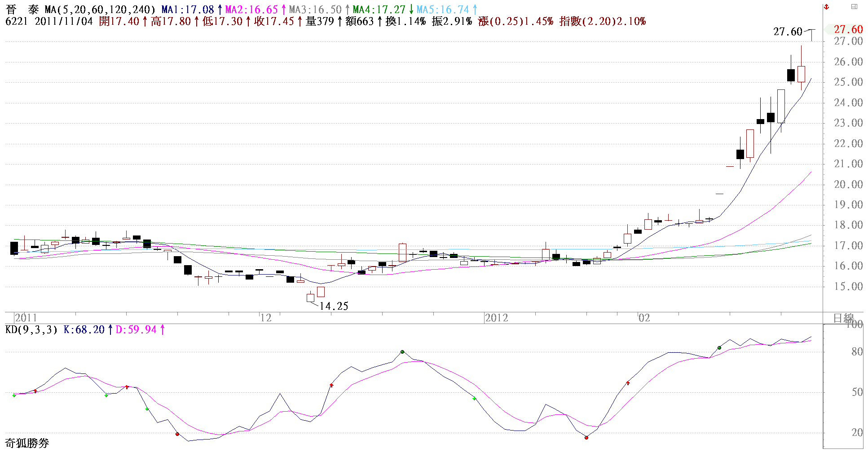Click the green dot at December KD peak
The height and width of the screenshot is (453, 868).
[x=402, y=352]
